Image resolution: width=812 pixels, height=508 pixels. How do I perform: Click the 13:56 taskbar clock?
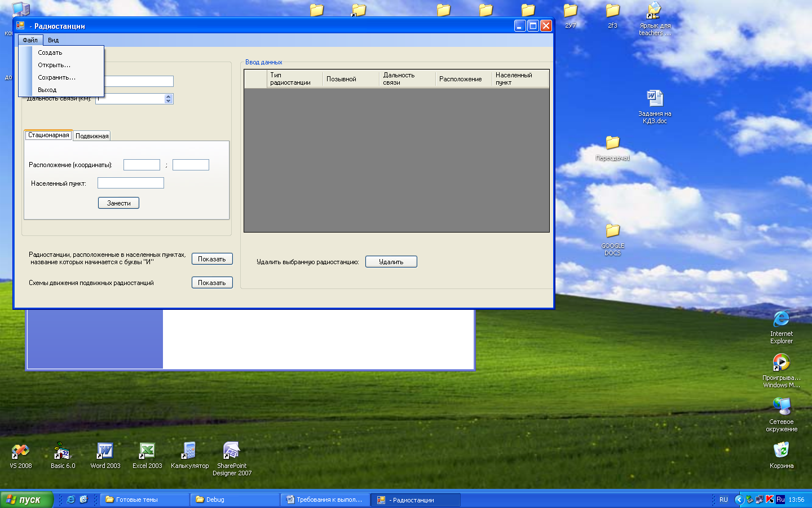796,500
